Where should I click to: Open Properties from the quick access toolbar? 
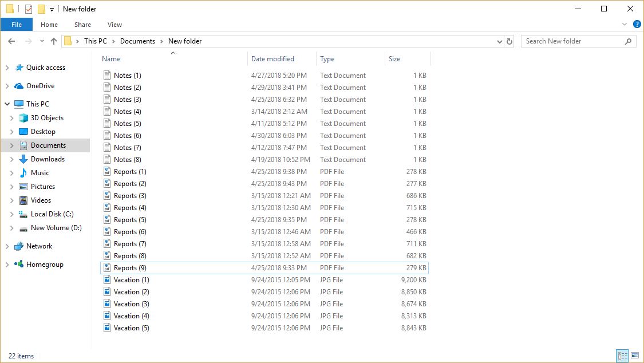[29, 9]
